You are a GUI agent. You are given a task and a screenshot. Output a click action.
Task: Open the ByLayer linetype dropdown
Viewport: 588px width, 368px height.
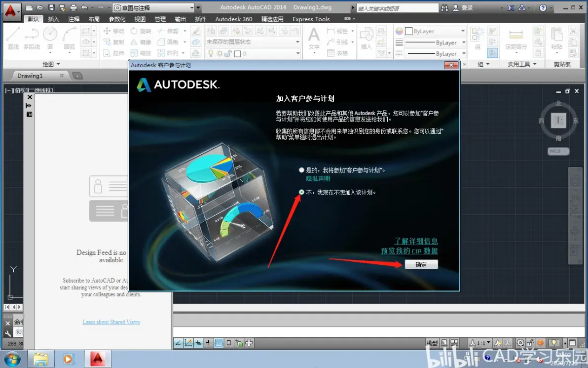pyautogui.click(x=436, y=54)
